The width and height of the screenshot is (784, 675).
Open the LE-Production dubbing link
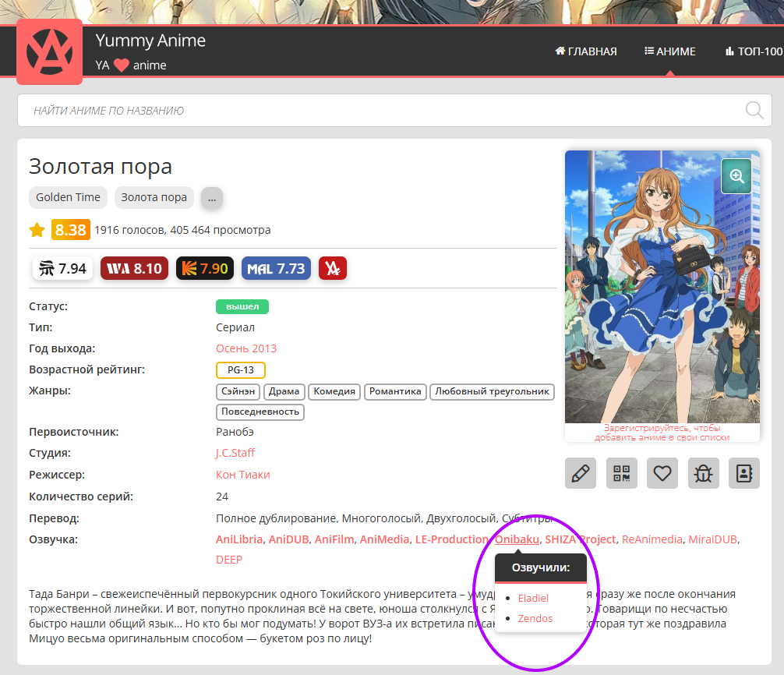[x=452, y=539]
